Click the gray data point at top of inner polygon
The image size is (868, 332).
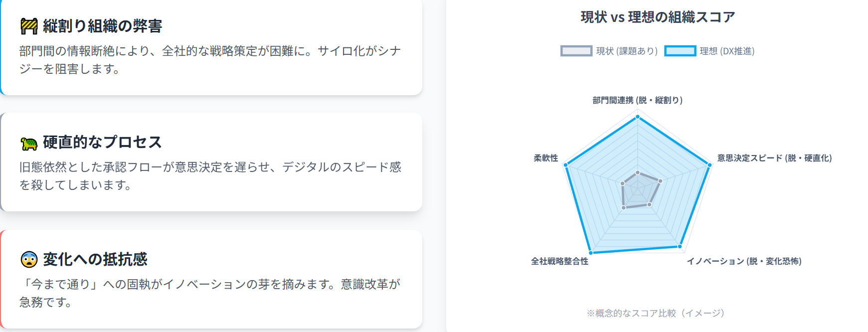[x=638, y=173]
